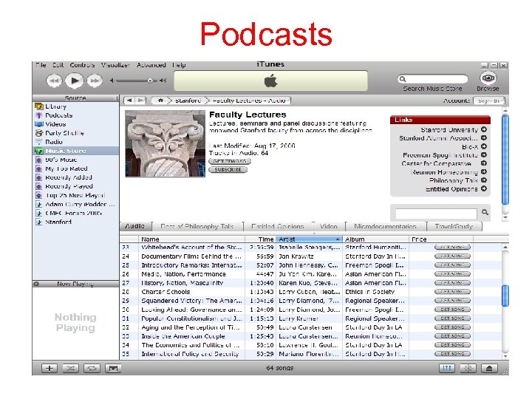This screenshot has height=399, width=532.
Task: Open the File menu
Action: (x=41, y=65)
